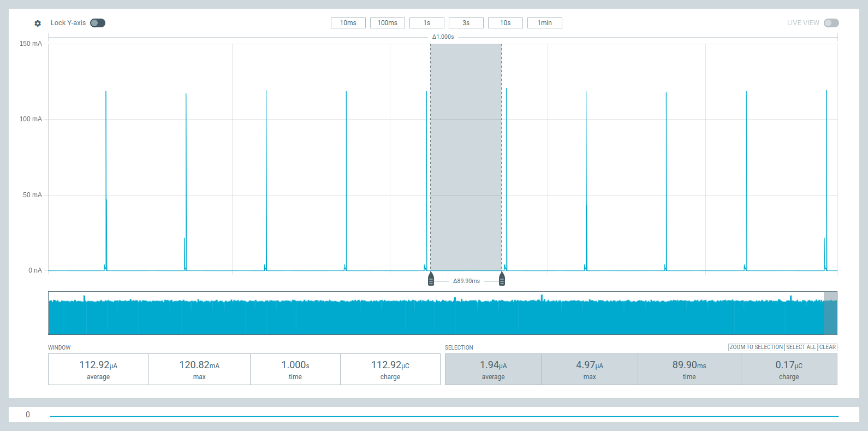Click selection average value 1.94µA
The height and width of the screenshot is (431, 868).
tap(494, 365)
